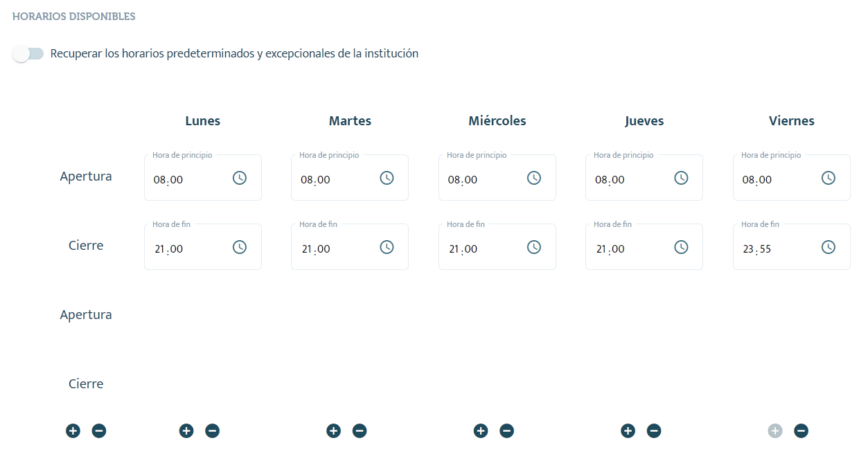Viewport: 868px width, 463px height.
Task: Open clock picker for Jueves Hora de fin
Action: pyautogui.click(x=681, y=247)
